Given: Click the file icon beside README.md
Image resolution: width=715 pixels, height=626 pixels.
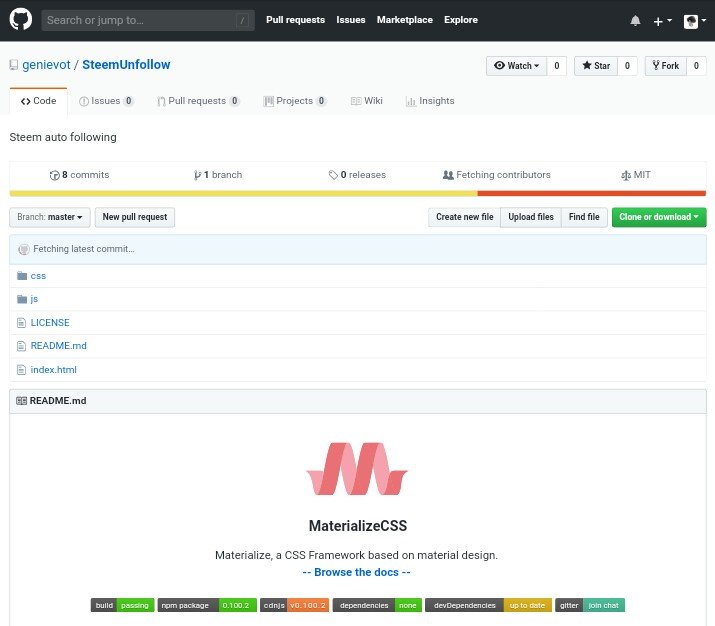Looking at the screenshot, I should point(21,346).
